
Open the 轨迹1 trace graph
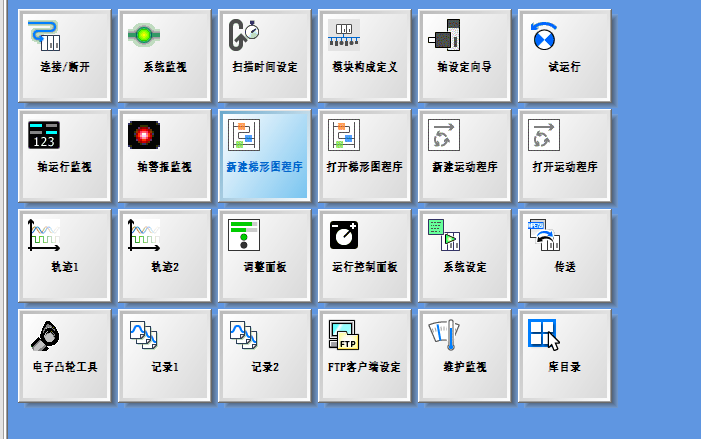point(64,254)
